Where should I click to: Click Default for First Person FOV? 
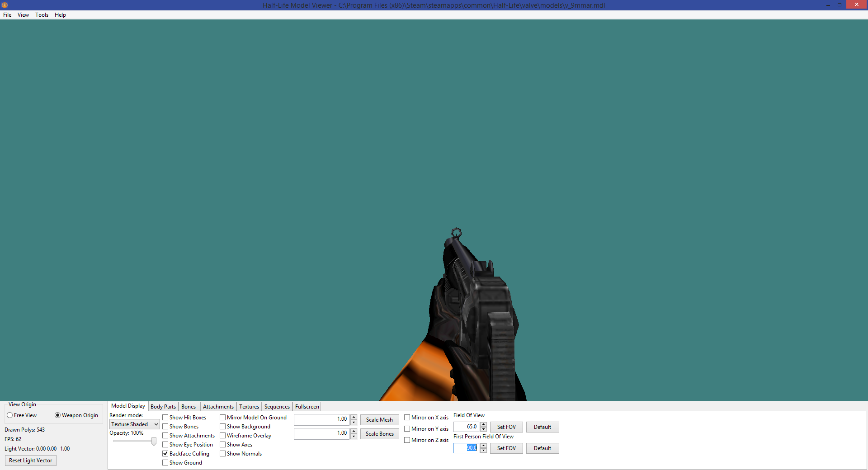(x=542, y=448)
